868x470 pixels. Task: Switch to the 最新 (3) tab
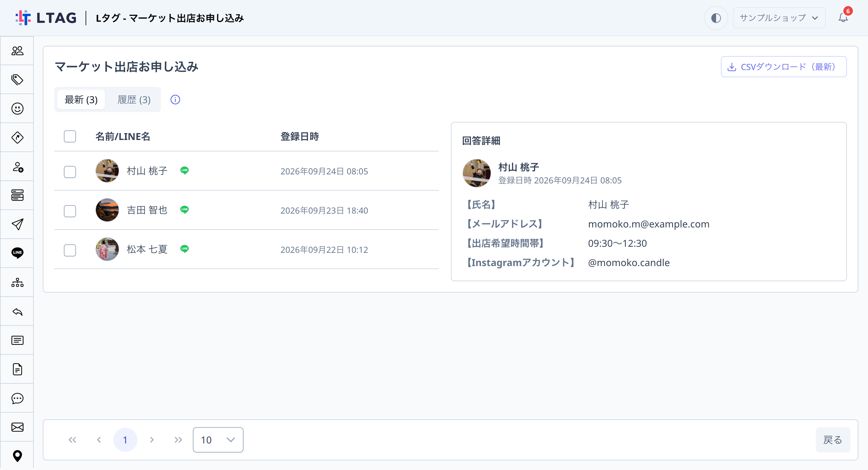pos(81,100)
